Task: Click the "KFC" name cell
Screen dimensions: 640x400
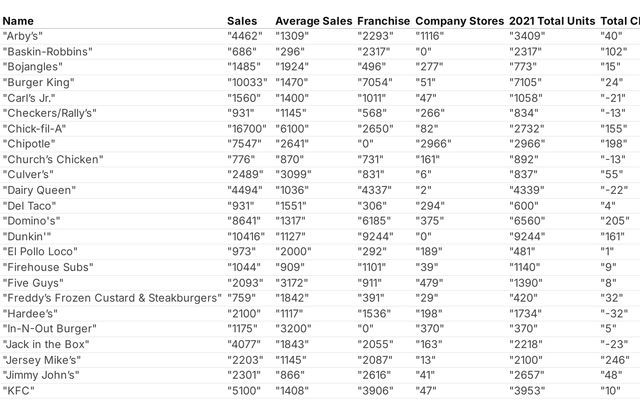Action: click(x=18, y=391)
